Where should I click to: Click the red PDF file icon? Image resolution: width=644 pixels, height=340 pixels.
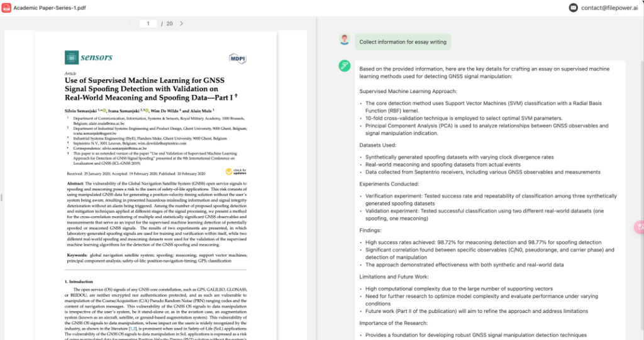(x=6, y=8)
